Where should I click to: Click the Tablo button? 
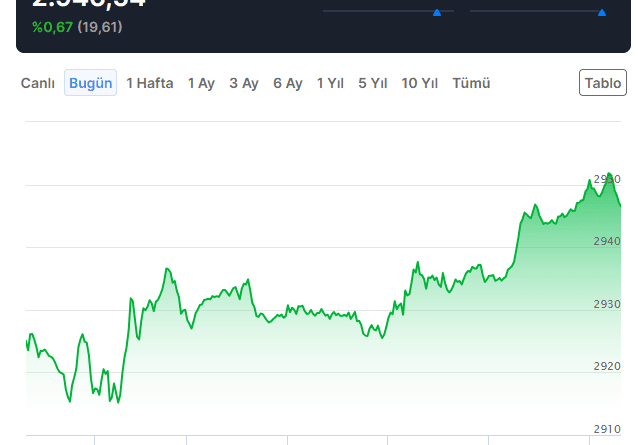tap(603, 83)
